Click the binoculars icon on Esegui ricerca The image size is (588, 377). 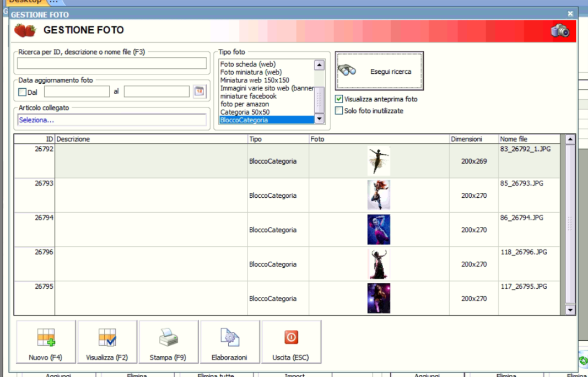point(347,70)
